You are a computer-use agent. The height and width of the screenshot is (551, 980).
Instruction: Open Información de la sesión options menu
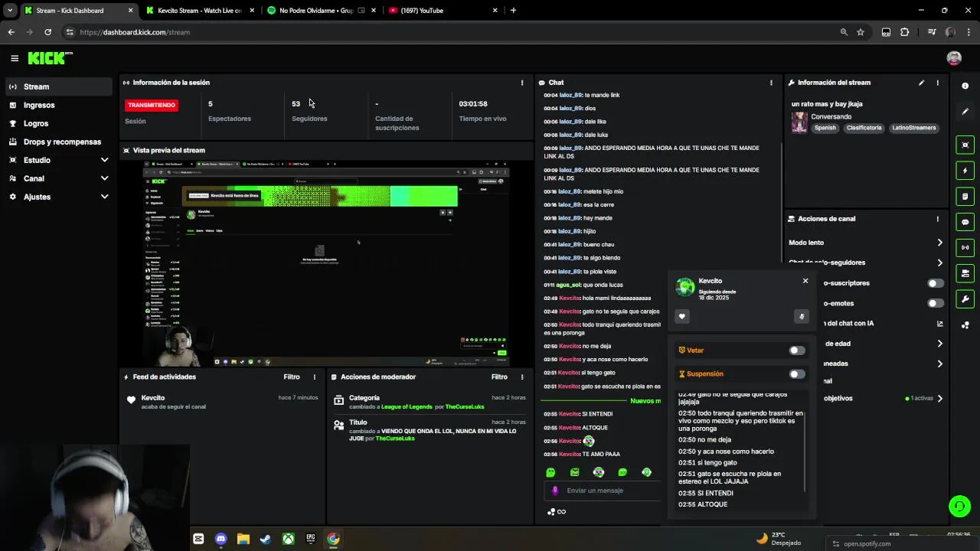pos(522,83)
